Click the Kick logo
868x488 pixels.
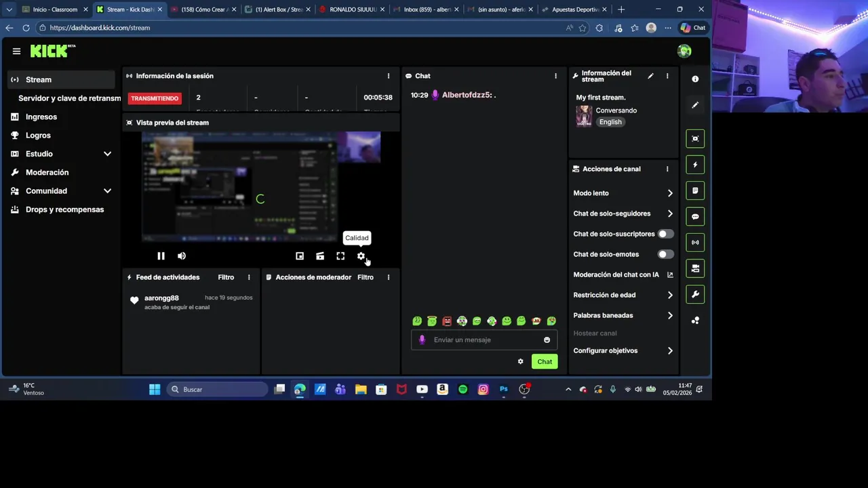pos(53,51)
